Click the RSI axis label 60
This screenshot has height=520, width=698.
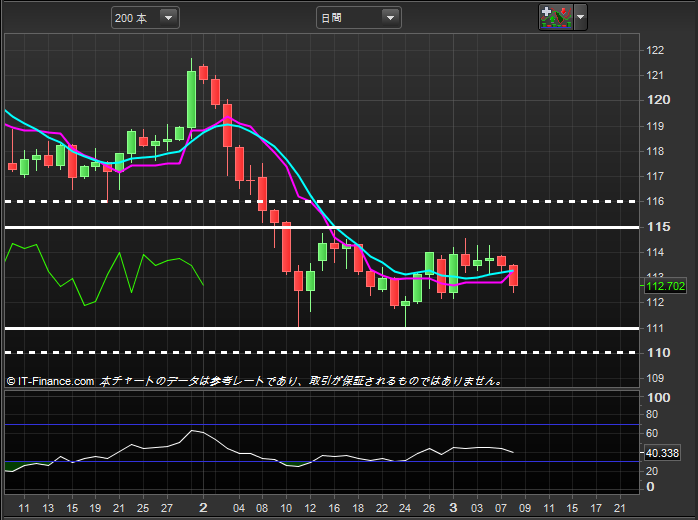(652, 433)
